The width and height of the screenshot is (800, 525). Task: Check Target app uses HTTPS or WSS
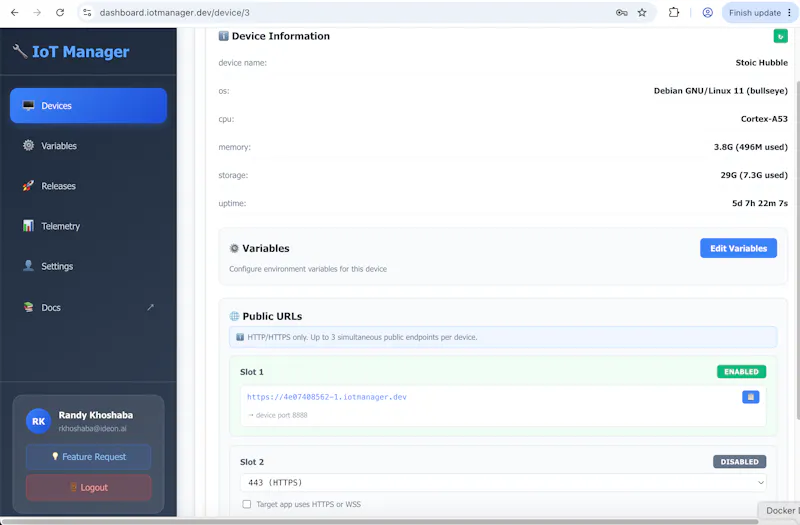coord(247,504)
